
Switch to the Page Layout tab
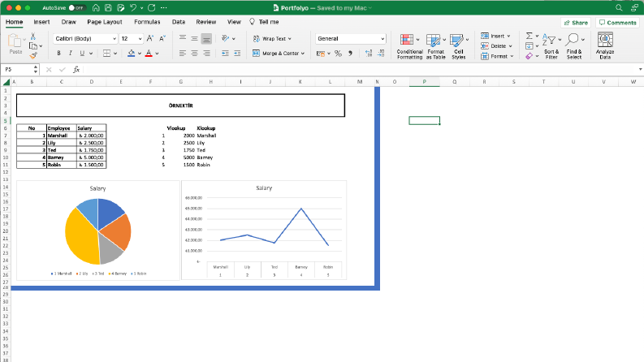coord(104,22)
